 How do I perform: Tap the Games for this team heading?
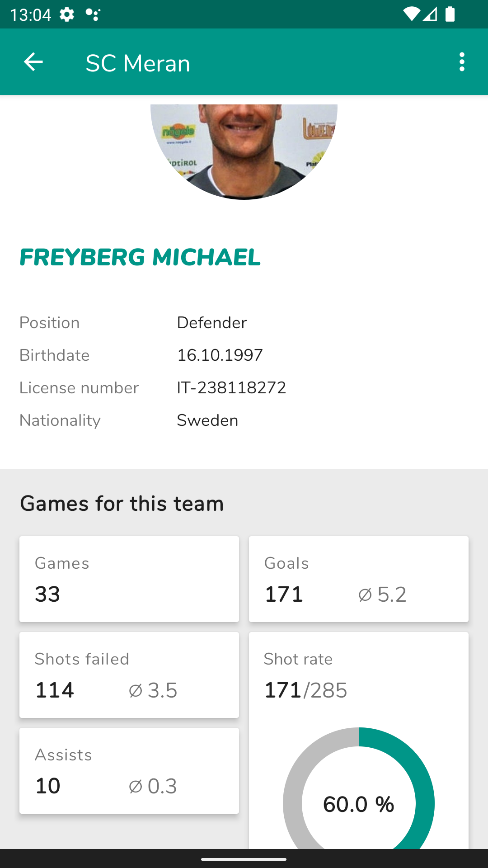point(122,504)
